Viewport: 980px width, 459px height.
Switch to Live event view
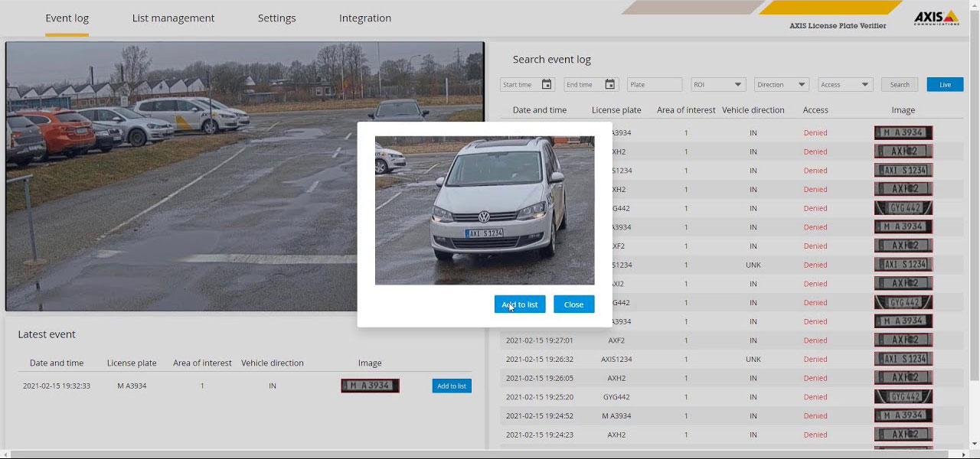click(945, 85)
